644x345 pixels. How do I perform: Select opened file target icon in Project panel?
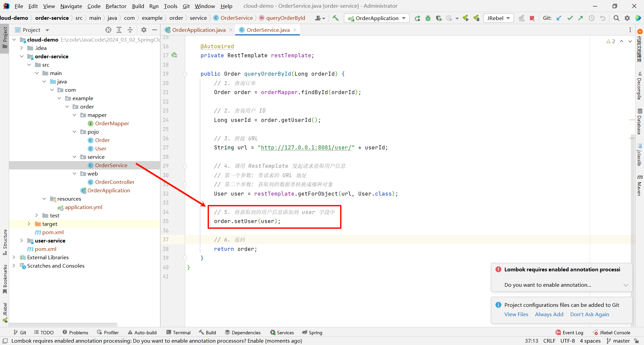click(108, 30)
